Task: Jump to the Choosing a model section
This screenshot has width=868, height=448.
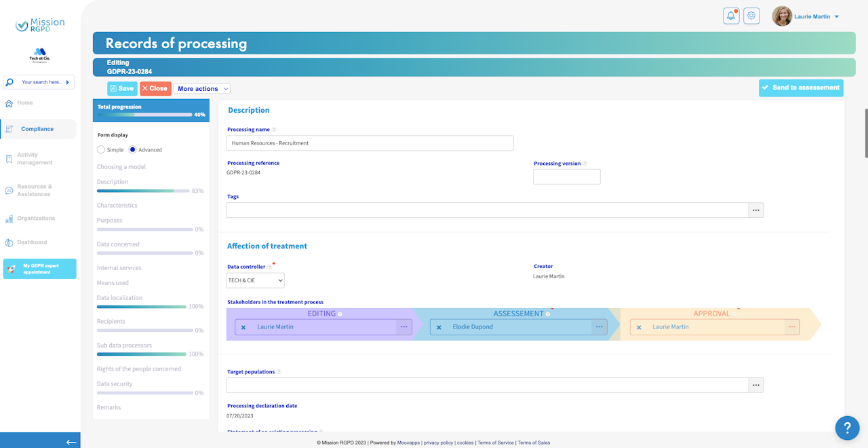Action: tap(121, 167)
